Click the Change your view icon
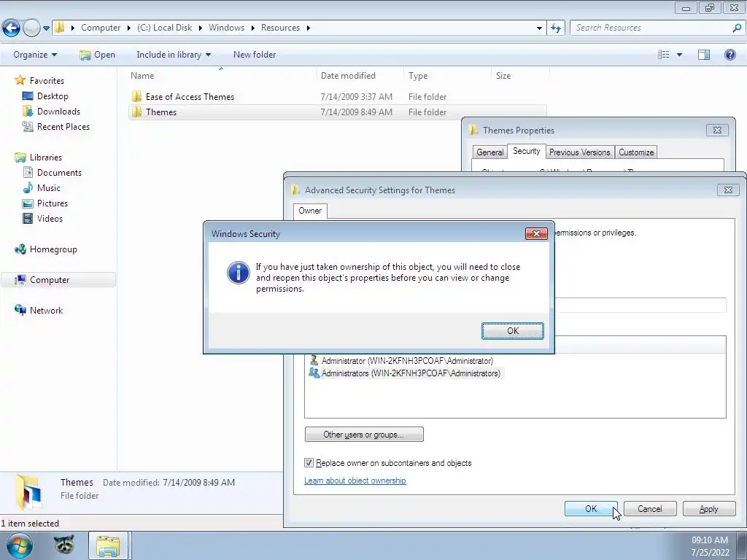 coord(663,55)
